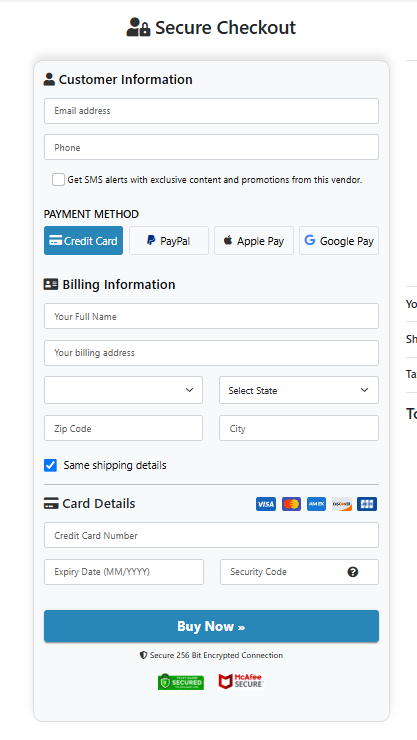Click the American Express card icon
Screen dimensions: 417x740
coord(316,504)
